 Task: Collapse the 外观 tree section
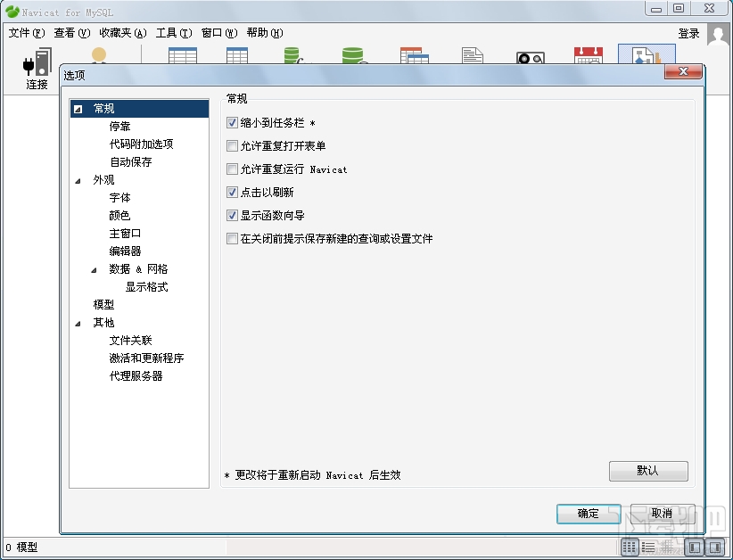click(x=79, y=179)
